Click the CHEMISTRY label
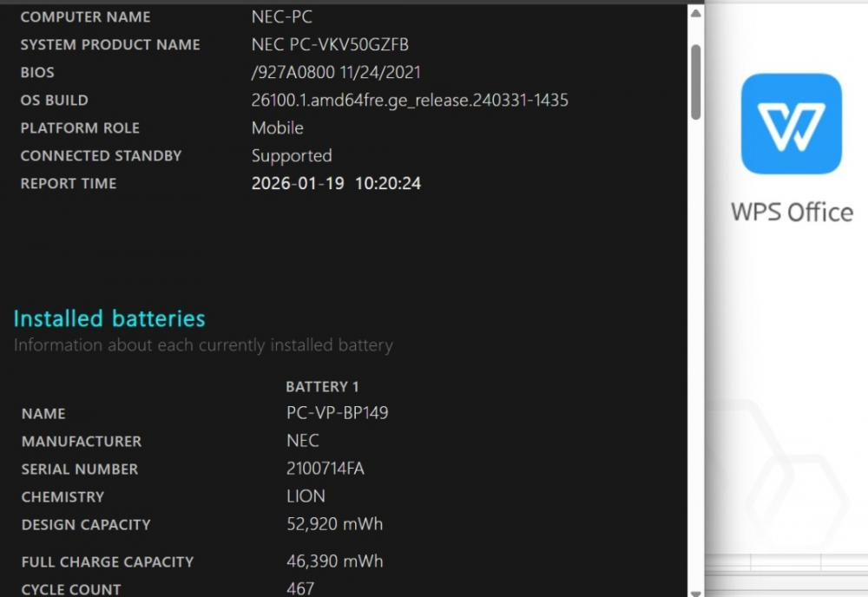 tap(62, 497)
